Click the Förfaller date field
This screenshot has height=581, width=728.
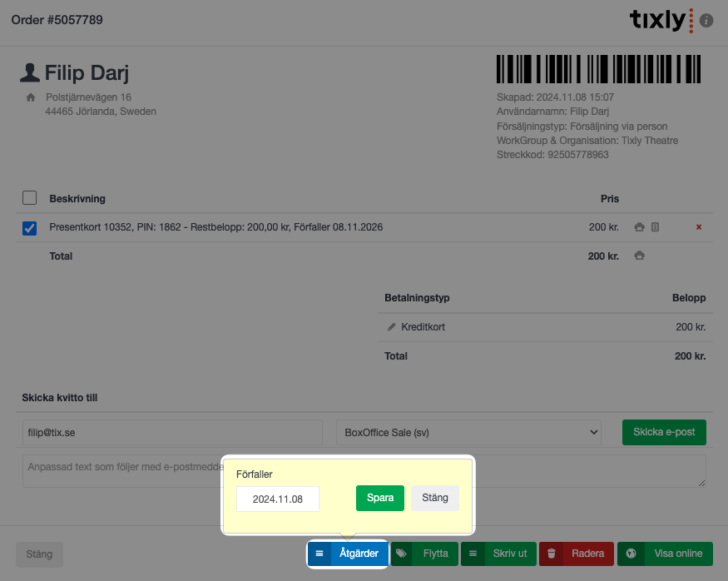pyautogui.click(x=278, y=499)
